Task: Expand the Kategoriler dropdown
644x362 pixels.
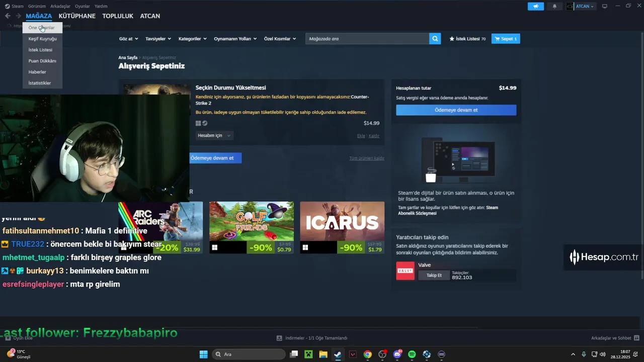Action: coord(193,39)
